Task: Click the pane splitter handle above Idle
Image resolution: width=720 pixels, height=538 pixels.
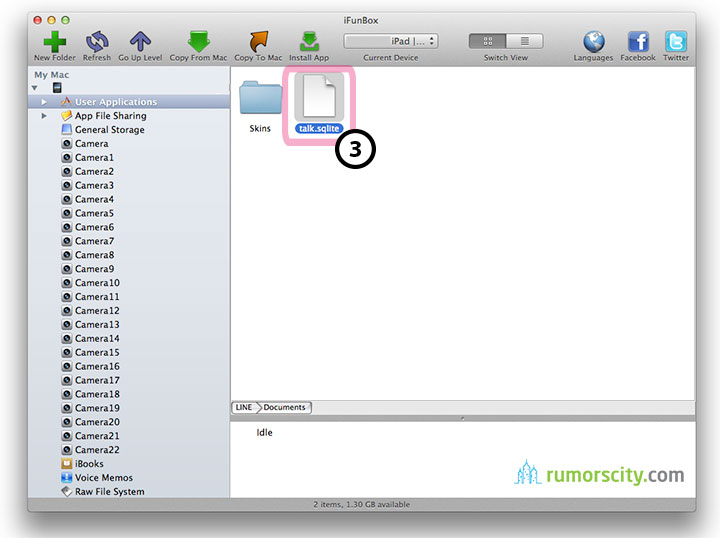Action: (x=462, y=418)
